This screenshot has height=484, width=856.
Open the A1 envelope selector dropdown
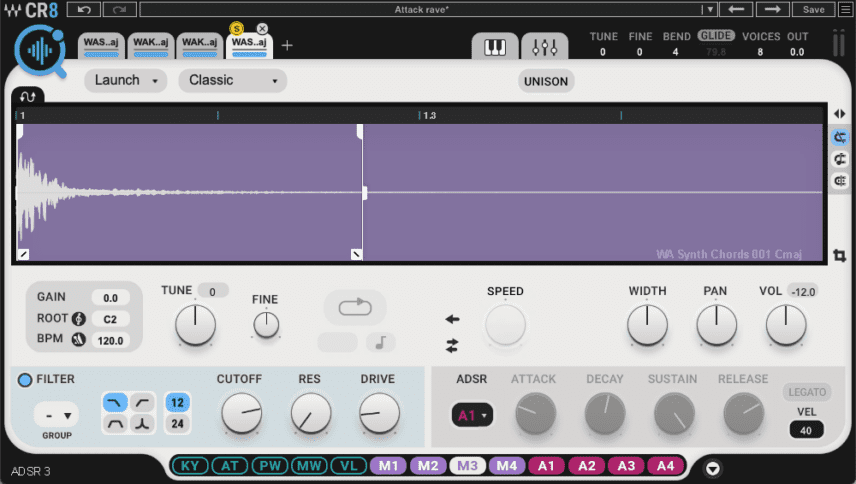[472, 415]
